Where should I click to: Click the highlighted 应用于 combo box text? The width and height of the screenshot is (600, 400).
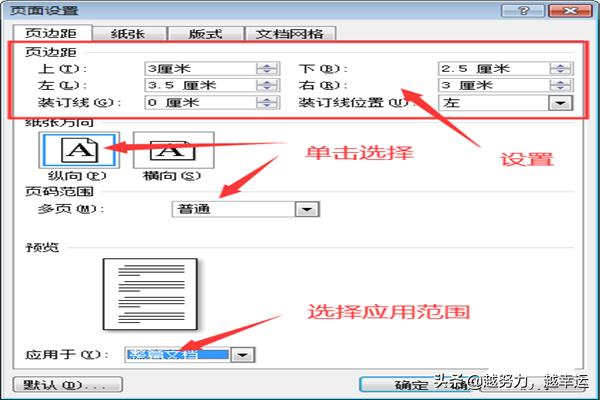(178, 355)
